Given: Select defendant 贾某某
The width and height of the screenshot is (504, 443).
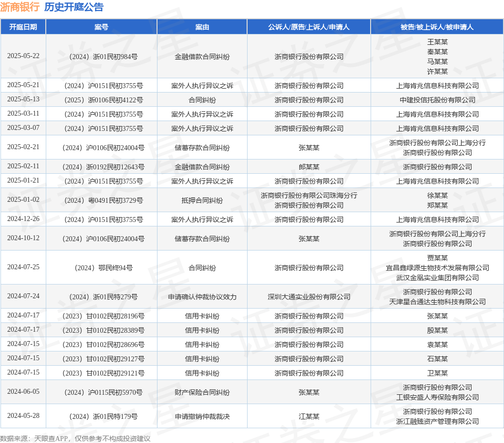Looking at the screenshot, I should coord(437,258).
